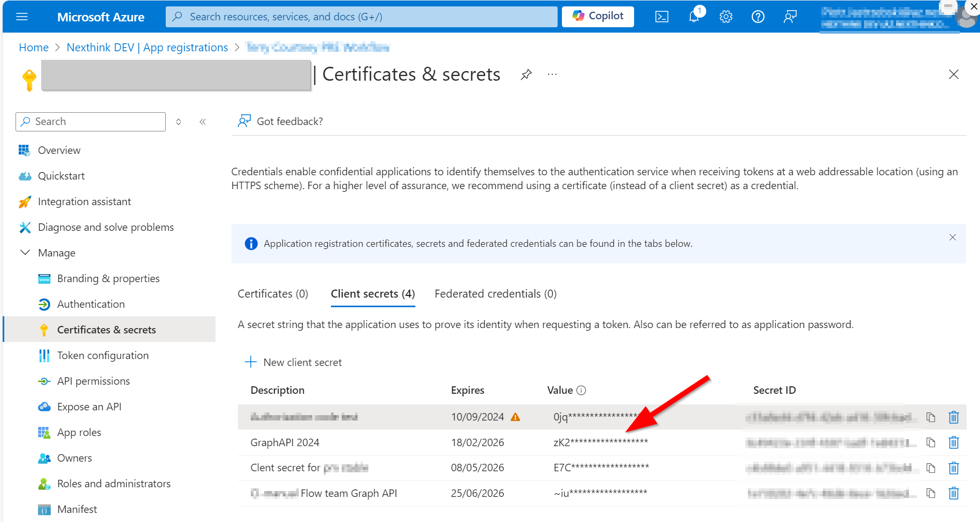This screenshot has width=980, height=522.
Task: Open the Copilot button
Action: (x=598, y=17)
